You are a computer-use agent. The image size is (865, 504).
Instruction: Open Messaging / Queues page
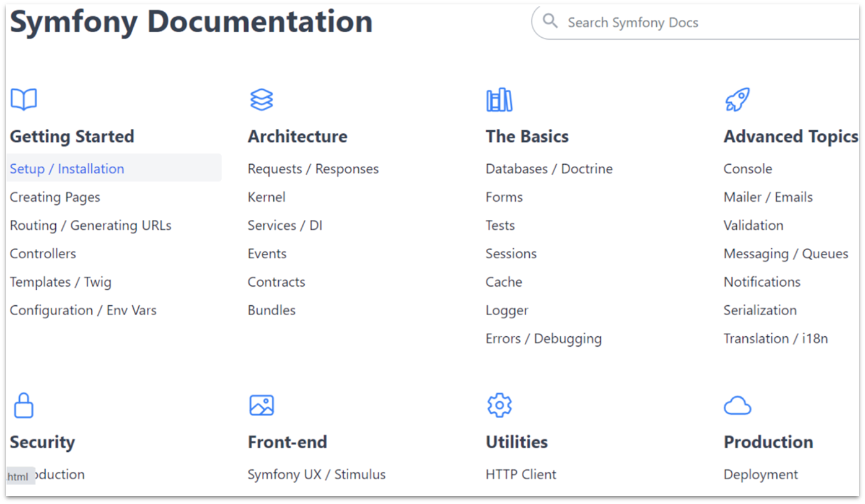click(x=786, y=254)
